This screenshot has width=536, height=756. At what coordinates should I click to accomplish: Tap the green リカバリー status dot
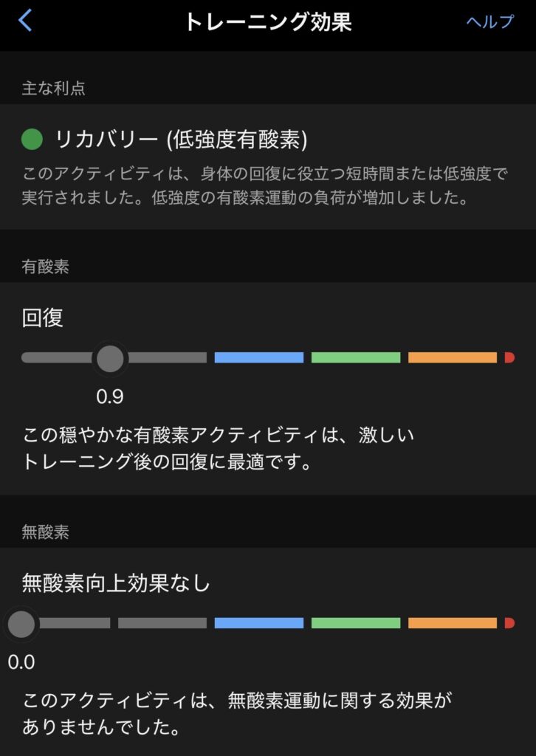pyautogui.click(x=32, y=138)
